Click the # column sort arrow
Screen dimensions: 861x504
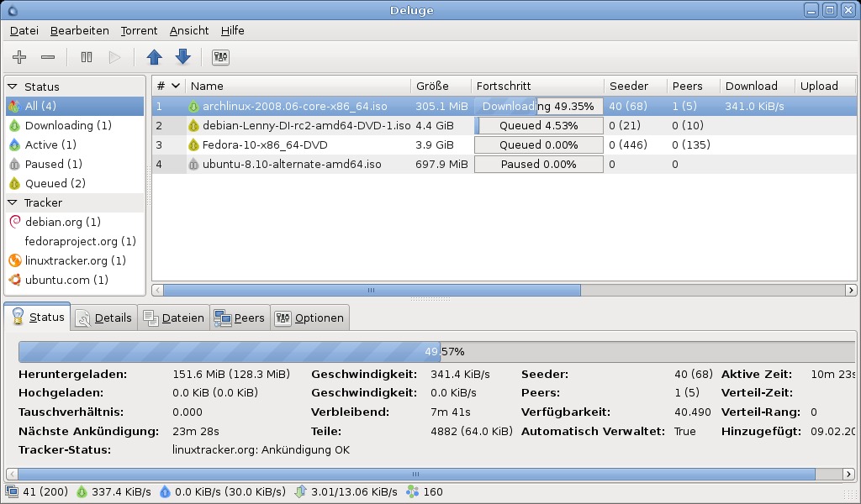pos(176,86)
